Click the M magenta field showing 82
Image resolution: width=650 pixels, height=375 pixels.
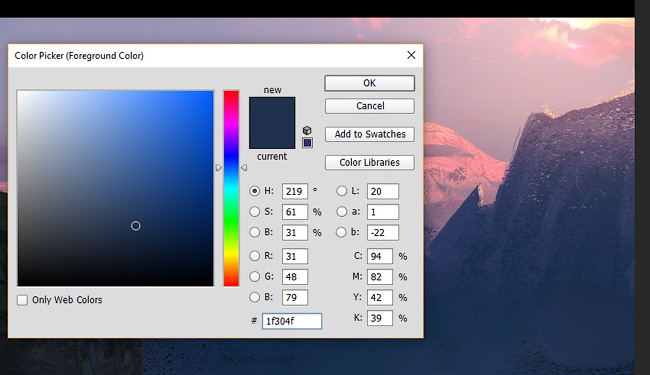380,276
